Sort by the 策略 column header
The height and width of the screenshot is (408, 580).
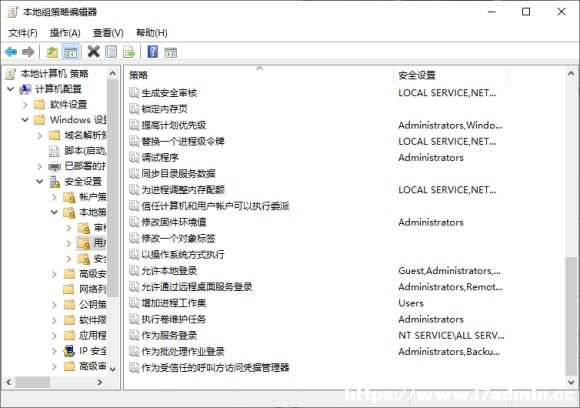coord(260,75)
